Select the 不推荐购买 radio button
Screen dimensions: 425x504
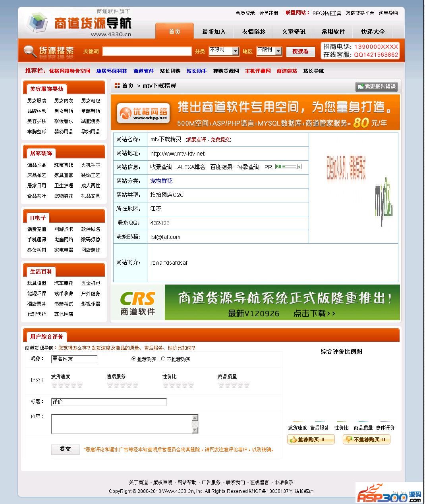163,359
